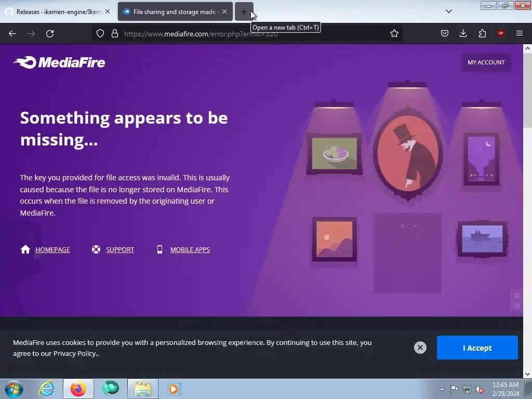
Task: Click the fruit bowl painting
Action: tap(334, 154)
